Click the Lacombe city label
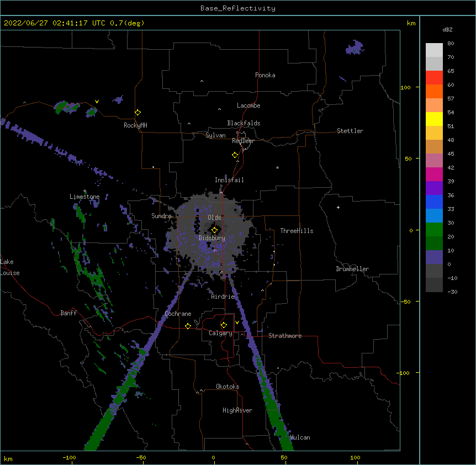The width and height of the screenshot is (476, 465). [x=248, y=105]
